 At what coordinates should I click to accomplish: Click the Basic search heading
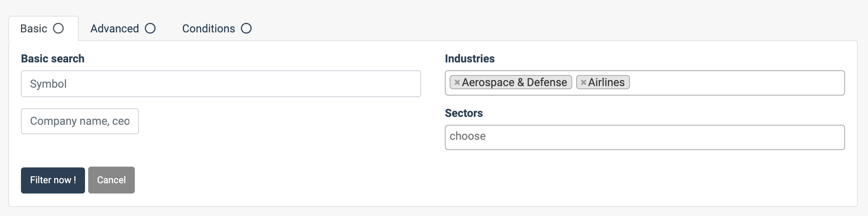tap(53, 59)
